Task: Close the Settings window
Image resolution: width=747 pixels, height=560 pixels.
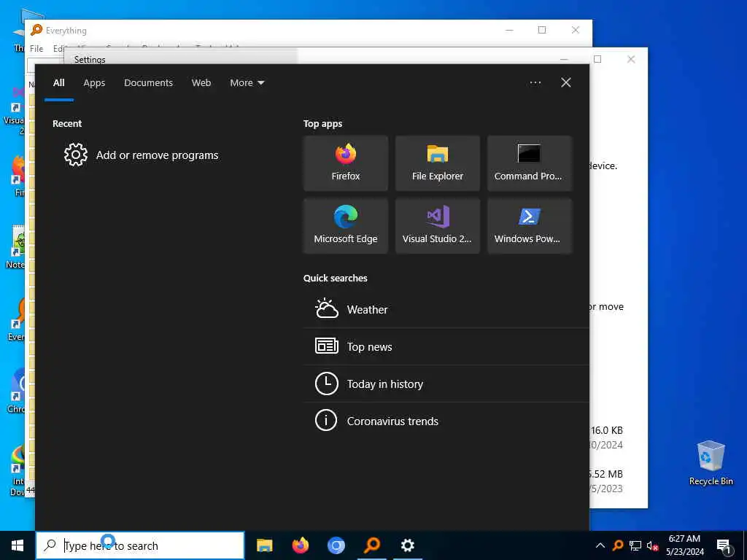Action: [x=631, y=59]
